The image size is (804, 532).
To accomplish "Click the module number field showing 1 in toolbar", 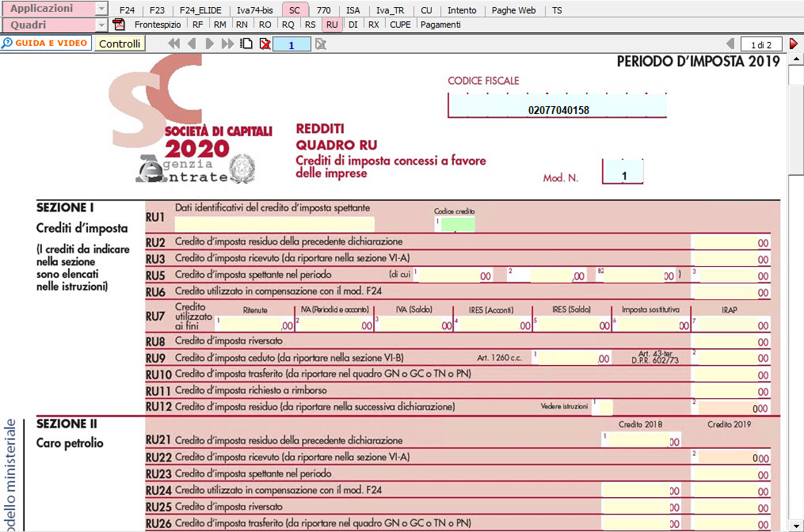I will click(x=291, y=44).
